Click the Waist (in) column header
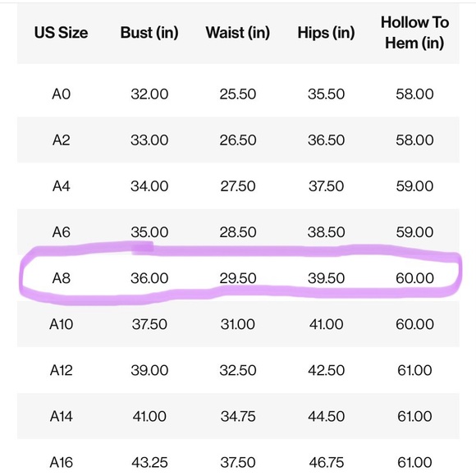The height and width of the screenshot is (476, 476). click(238, 33)
